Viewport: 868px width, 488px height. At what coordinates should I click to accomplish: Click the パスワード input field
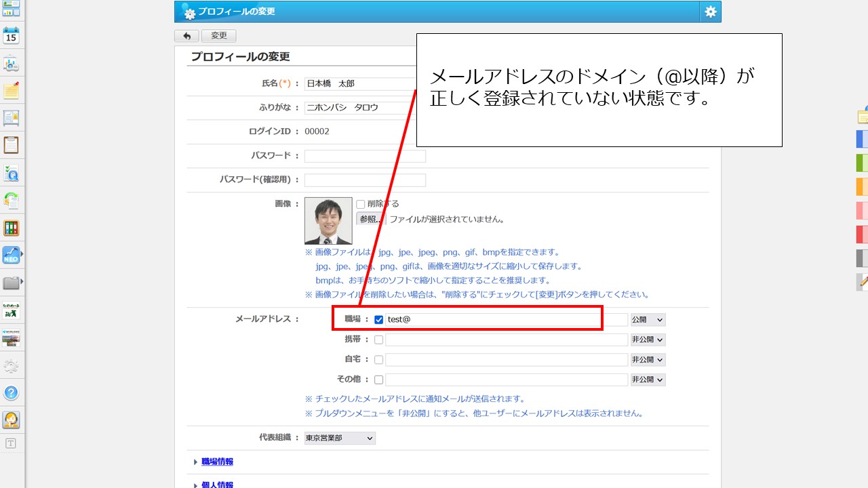click(x=365, y=155)
